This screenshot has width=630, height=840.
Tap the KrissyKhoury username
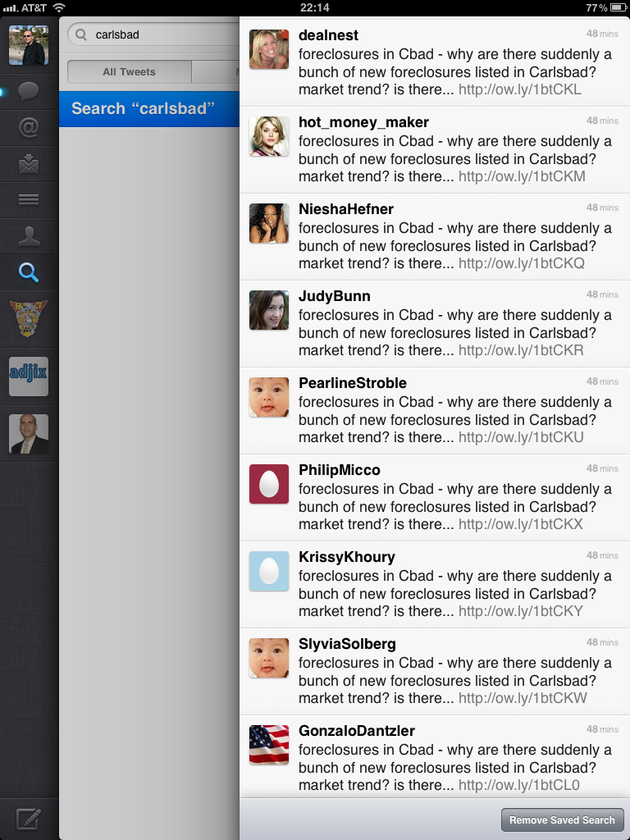(347, 557)
